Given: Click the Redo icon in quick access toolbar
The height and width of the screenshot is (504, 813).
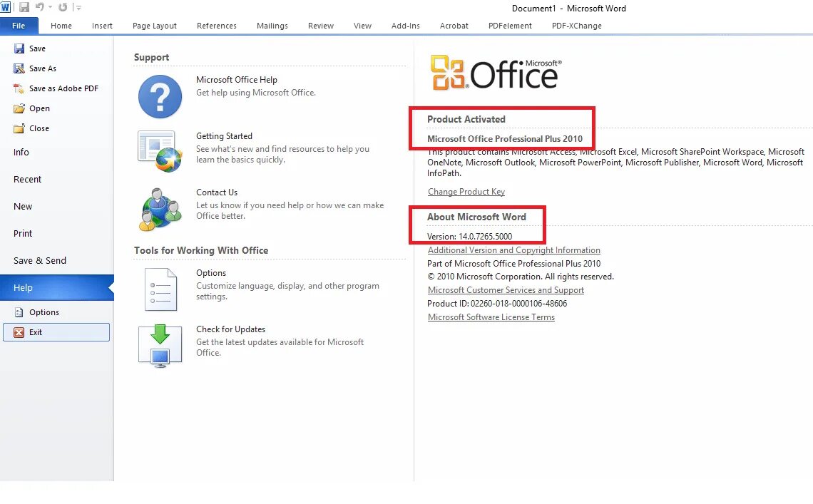Looking at the screenshot, I should (x=63, y=7).
